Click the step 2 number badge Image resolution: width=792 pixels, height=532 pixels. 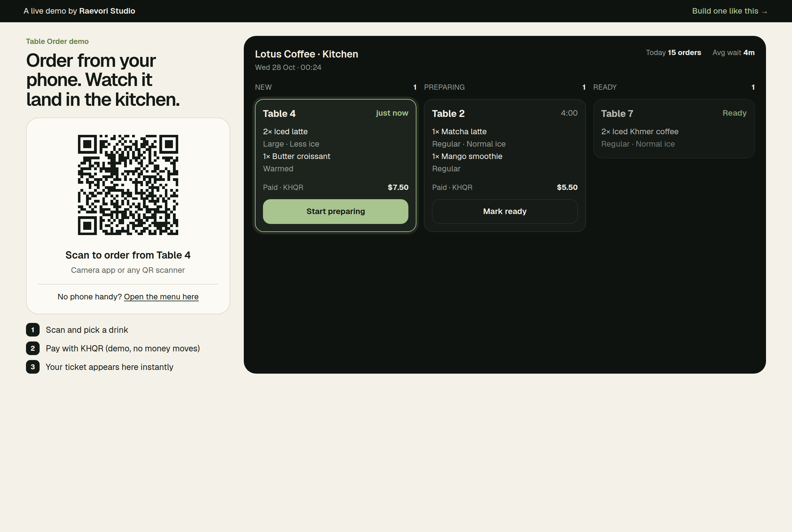tap(32, 349)
